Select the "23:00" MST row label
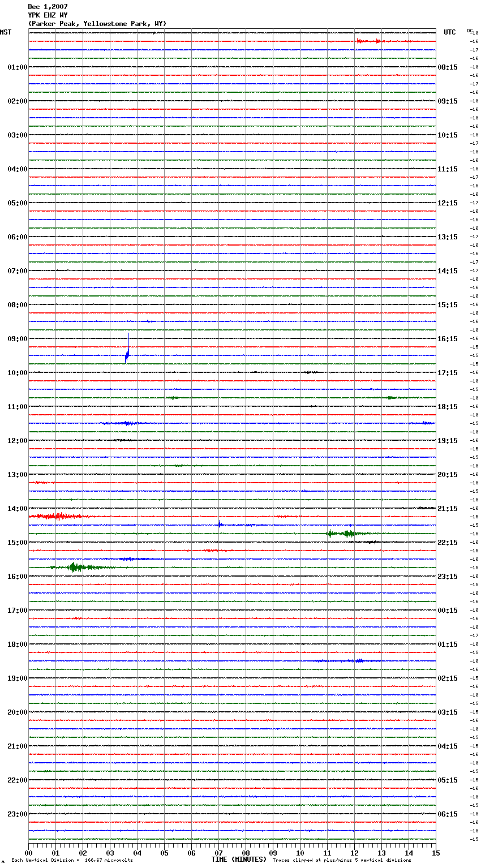 (x=18, y=814)
